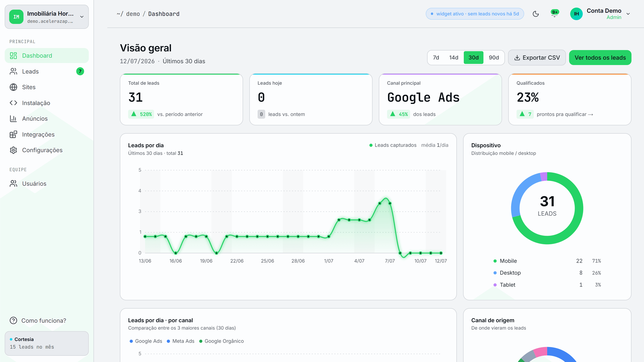Click the Exportar CSV button
The width and height of the screenshot is (644, 362).
click(537, 58)
